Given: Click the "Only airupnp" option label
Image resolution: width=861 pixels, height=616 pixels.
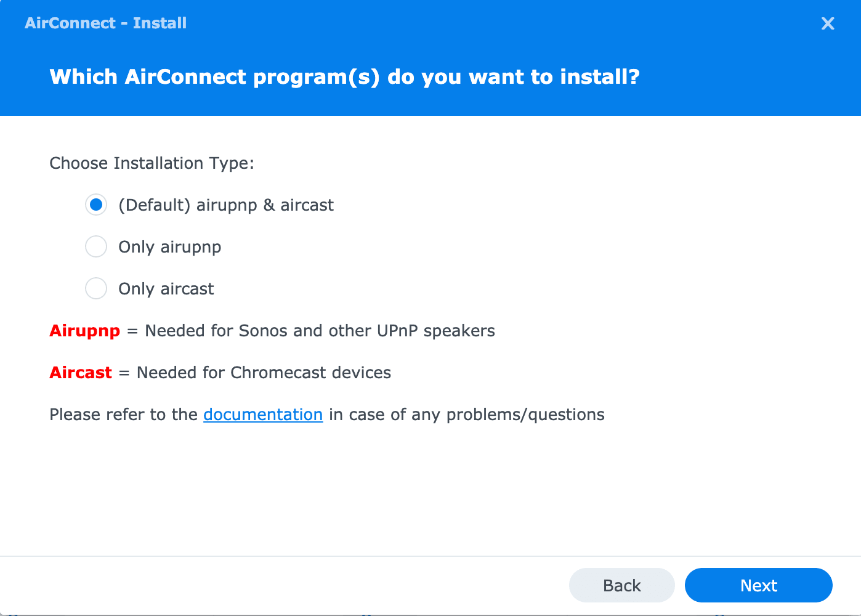Looking at the screenshot, I should click(x=169, y=247).
